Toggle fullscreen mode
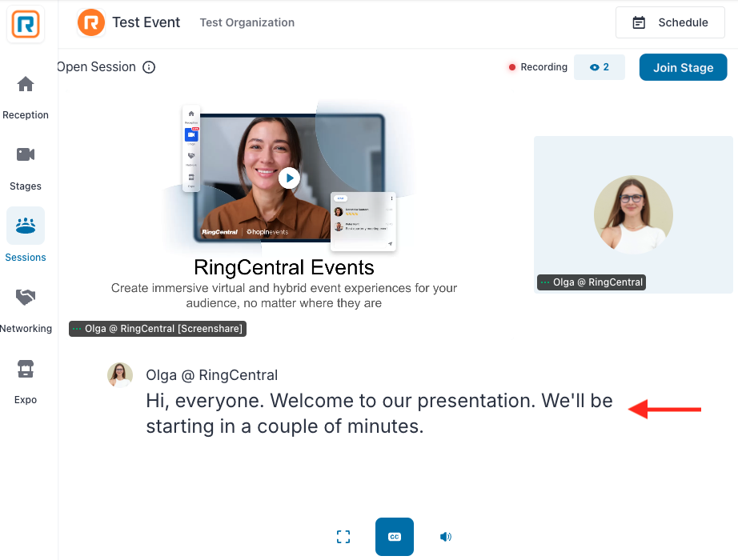This screenshot has width=738, height=560. tap(343, 537)
